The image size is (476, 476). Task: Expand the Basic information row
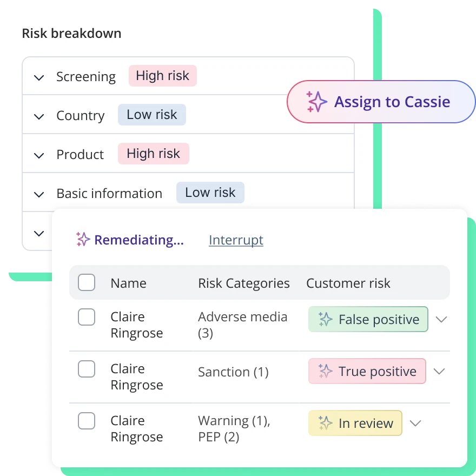pyautogui.click(x=39, y=194)
